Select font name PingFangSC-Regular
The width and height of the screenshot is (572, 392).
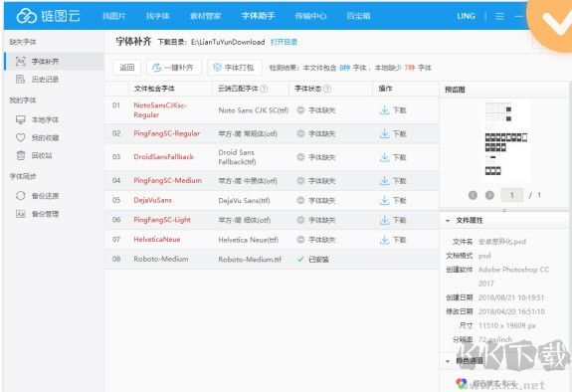(167, 133)
